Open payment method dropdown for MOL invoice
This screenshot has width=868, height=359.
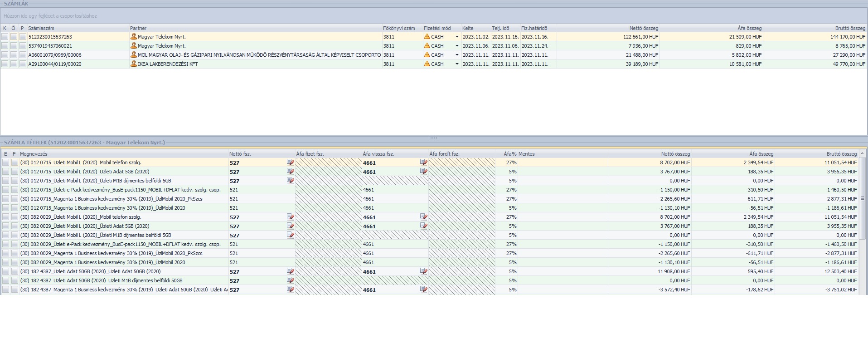[x=456, y=55]
